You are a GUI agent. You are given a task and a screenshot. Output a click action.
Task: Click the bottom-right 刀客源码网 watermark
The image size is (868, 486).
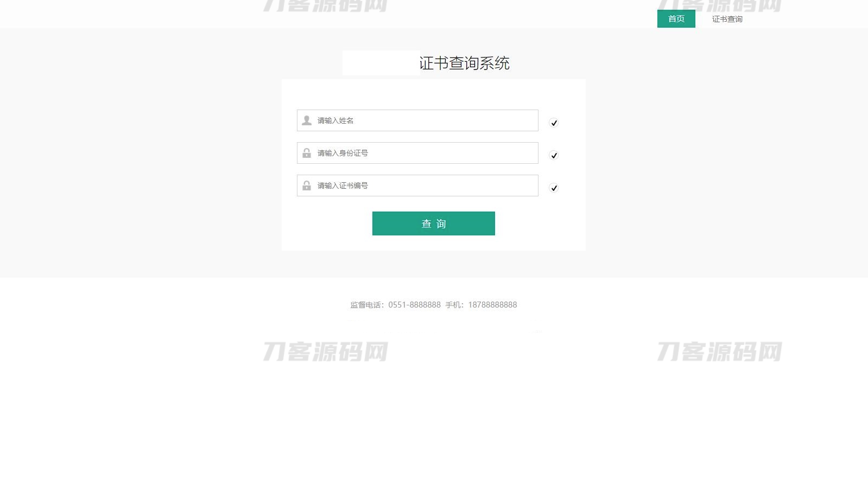(719, 351)
